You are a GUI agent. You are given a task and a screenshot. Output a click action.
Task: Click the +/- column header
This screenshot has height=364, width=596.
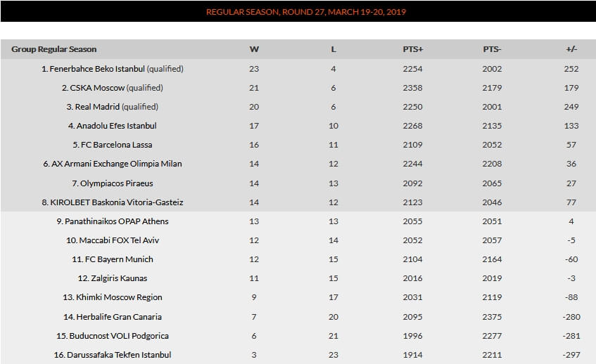571,49
